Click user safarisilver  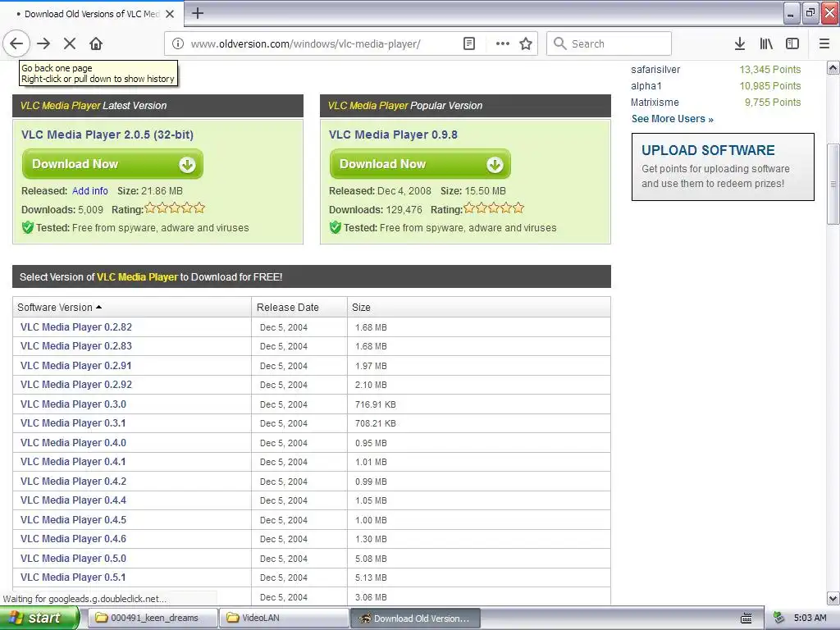(655, 70)
